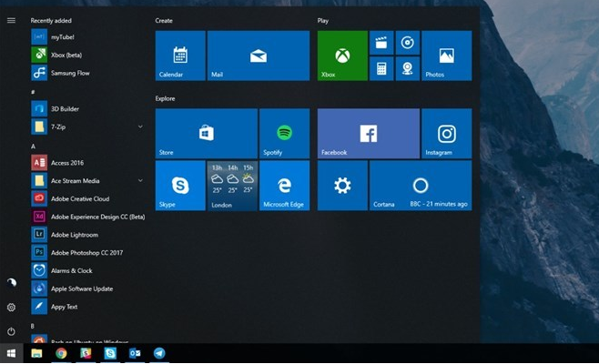Open the Photos tile

(447, 56)
